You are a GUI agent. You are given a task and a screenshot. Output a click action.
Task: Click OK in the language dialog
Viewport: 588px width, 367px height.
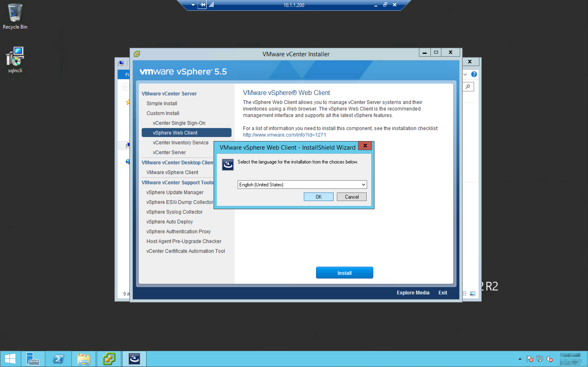click(318, 197)
